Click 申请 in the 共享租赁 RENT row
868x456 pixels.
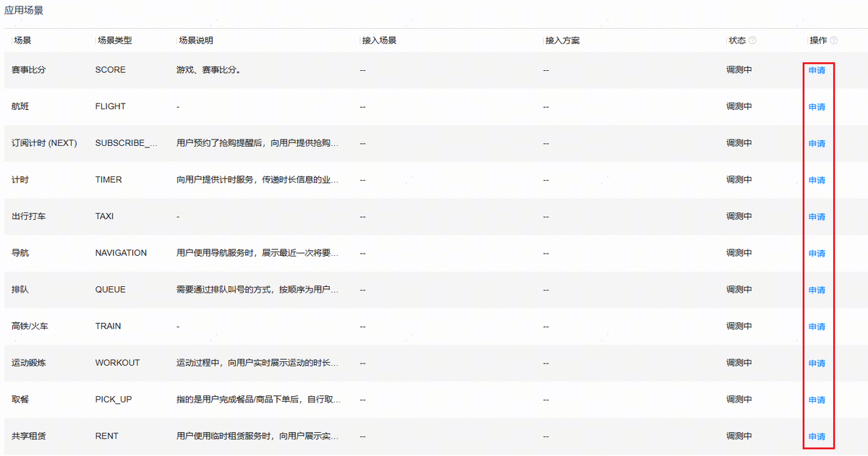pyautogui.click(x=817, y=436)
